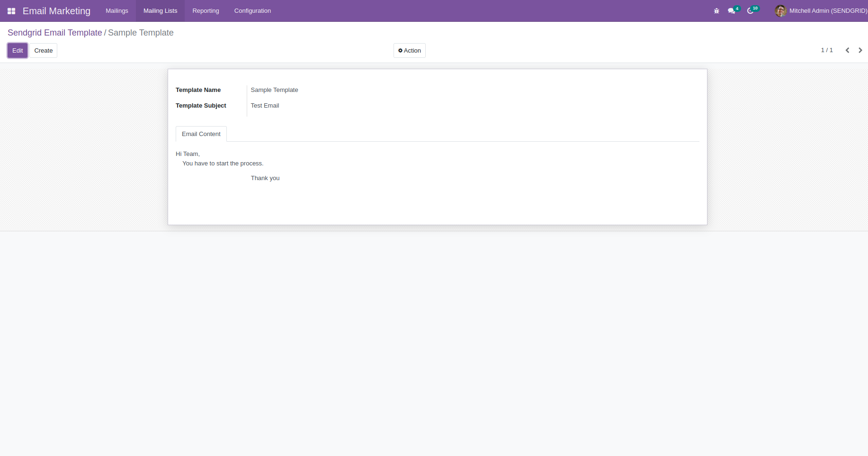Click the 'Hi Team,' line
Screen dimensions: 868x456
pyautogui.click(x=188, y=154)
